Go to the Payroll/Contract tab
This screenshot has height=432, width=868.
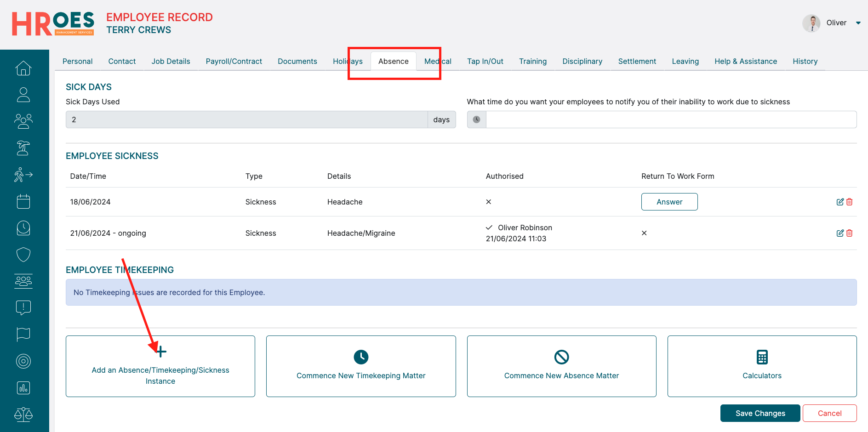point(234,61)
